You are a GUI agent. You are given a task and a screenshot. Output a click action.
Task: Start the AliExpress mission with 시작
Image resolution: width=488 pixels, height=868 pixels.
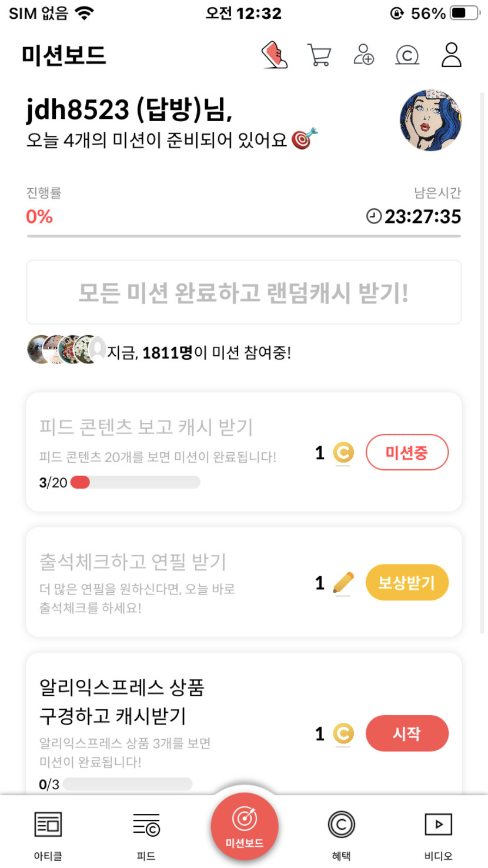407,734
